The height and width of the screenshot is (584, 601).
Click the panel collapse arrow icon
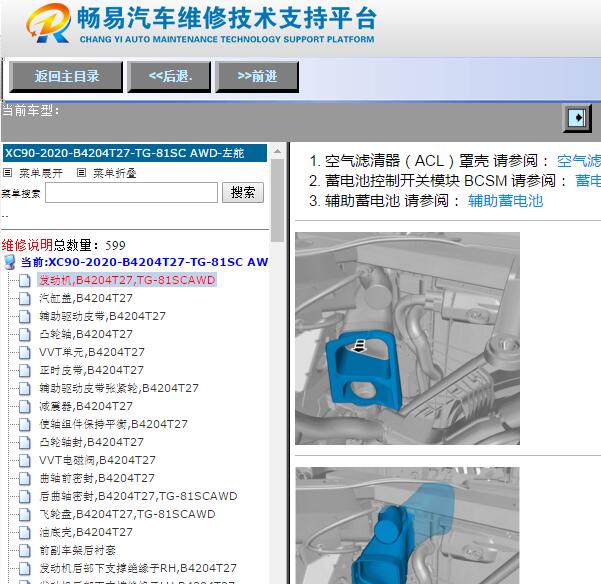pos(577,118)
